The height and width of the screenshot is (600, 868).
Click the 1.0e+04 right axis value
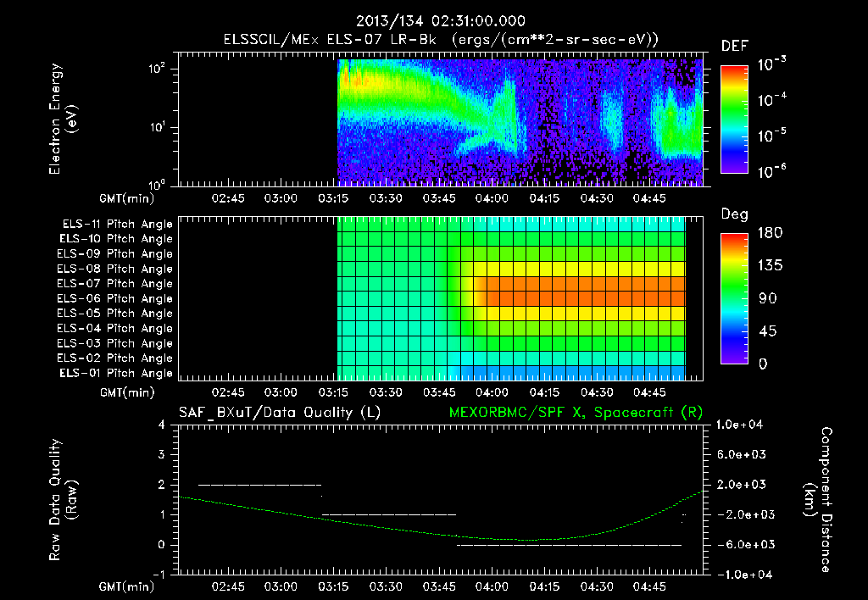click(739, 425)
